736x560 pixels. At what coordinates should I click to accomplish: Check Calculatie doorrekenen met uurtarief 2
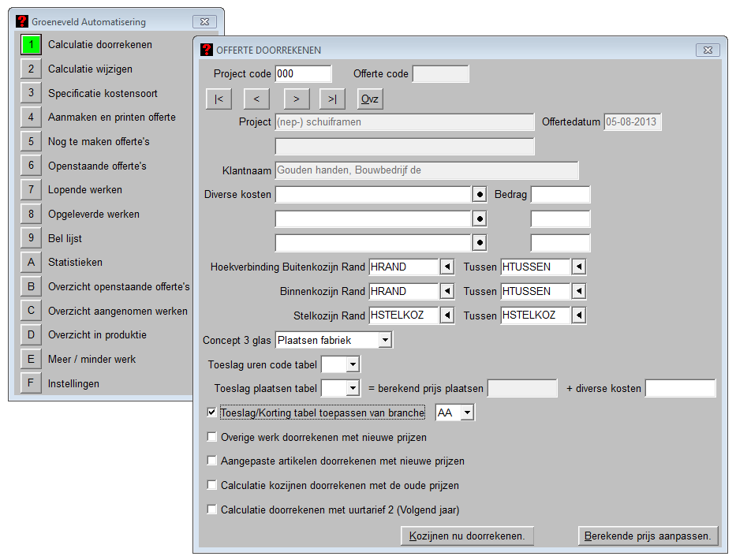click(x=211, y=510)
